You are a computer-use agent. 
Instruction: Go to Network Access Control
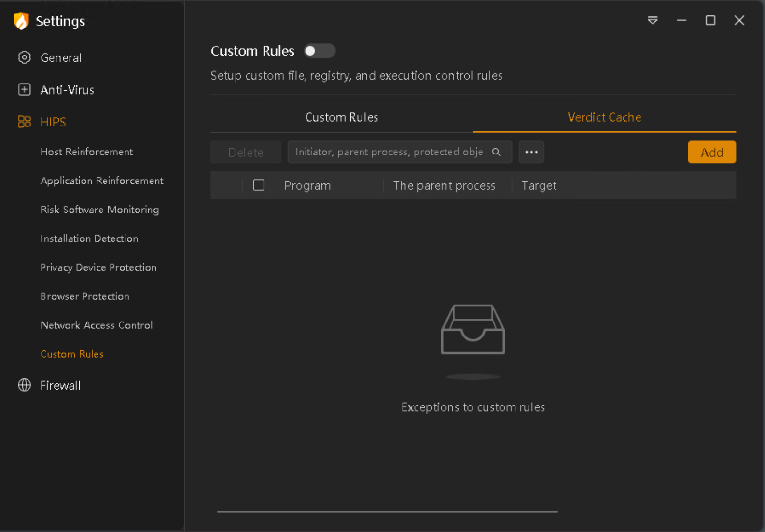click(97, 325)
